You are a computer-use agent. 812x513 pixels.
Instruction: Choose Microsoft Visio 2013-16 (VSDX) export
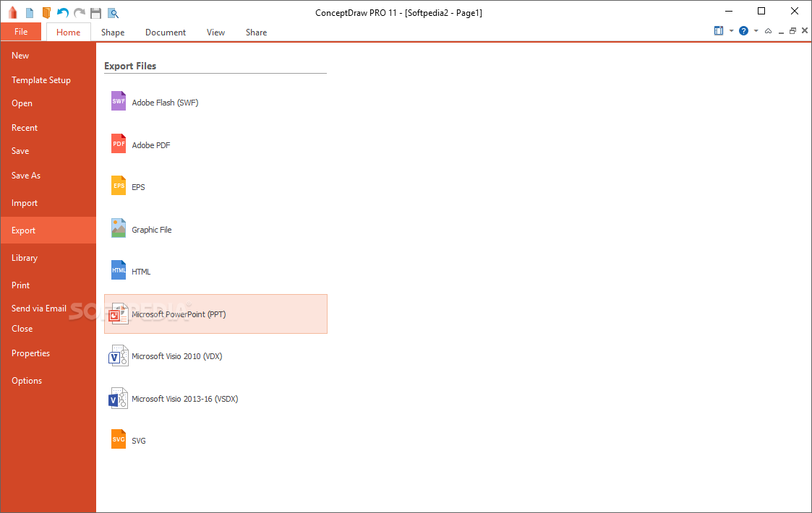pyautogui.click(x=185, y=399)
